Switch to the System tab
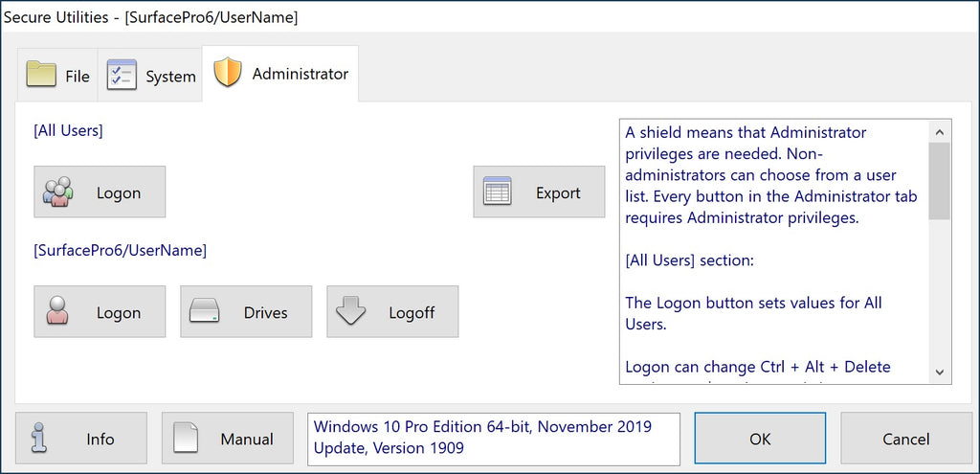 coord(152,76)
